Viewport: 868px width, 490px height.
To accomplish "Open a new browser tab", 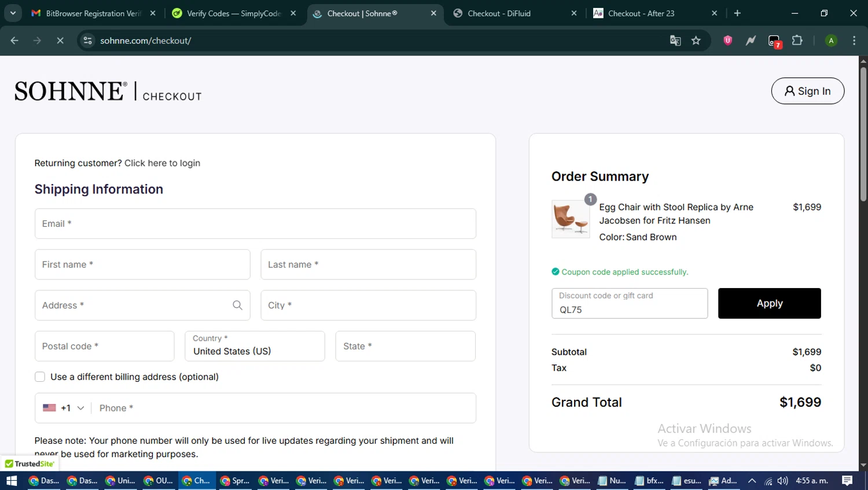I will pos(737,13).
